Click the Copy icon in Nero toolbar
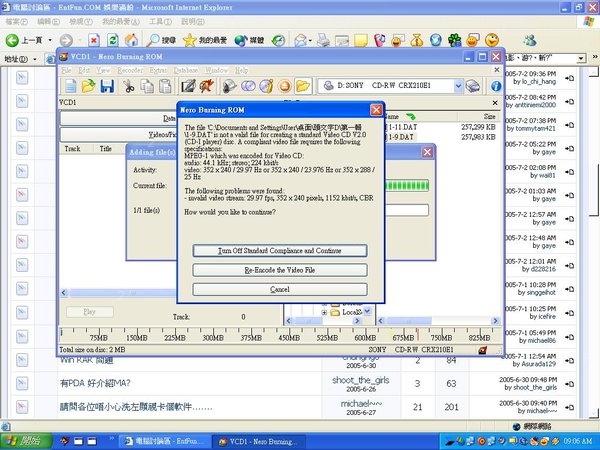600x450 pixels. point(147,86)
